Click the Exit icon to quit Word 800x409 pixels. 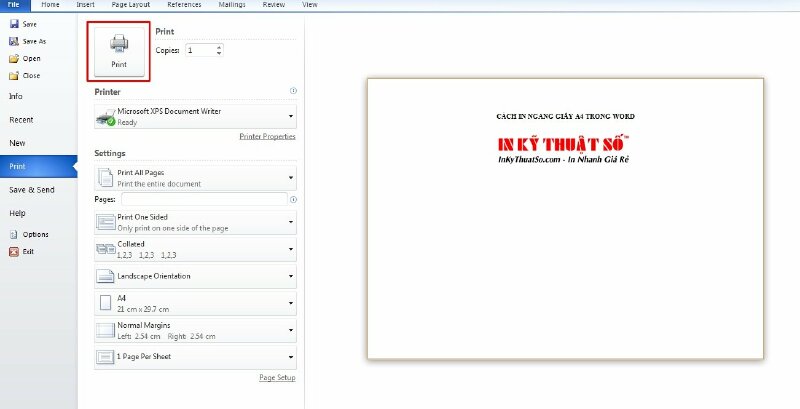(x=14, y=251)
